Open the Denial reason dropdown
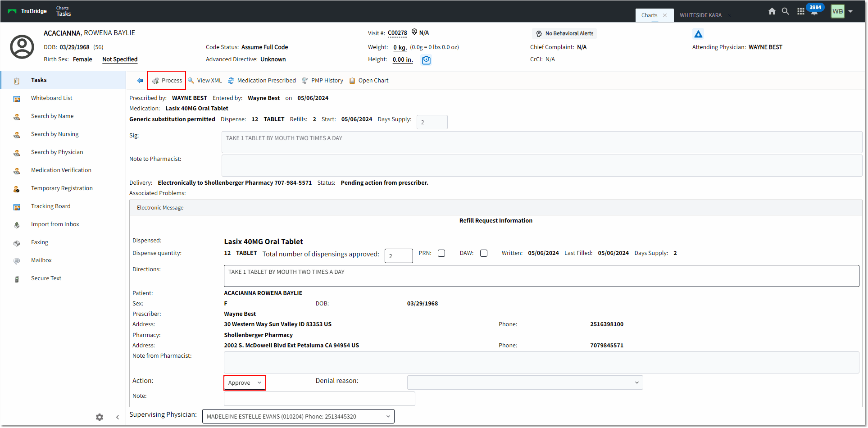 (525, 382)
